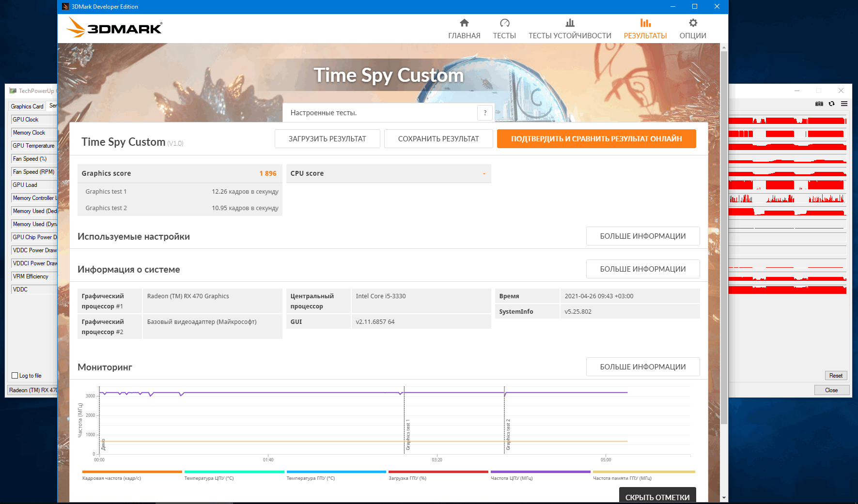Click 3DMark title bar app icon
This screenshot has height=504, width=858.
pyautogui.click(x=65, y=7)
